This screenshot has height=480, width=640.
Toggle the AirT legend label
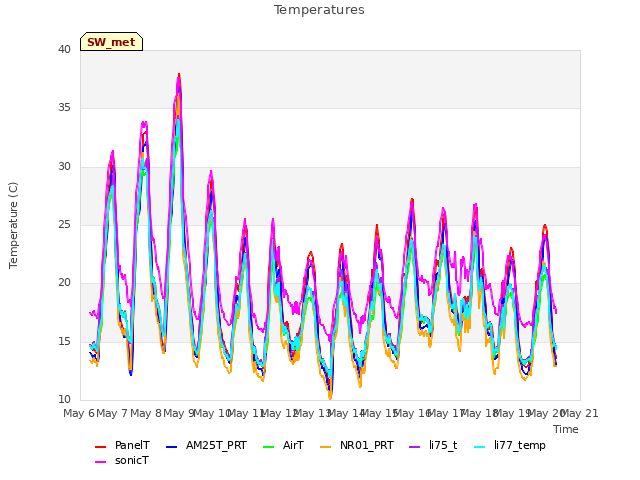click(293, 445)
